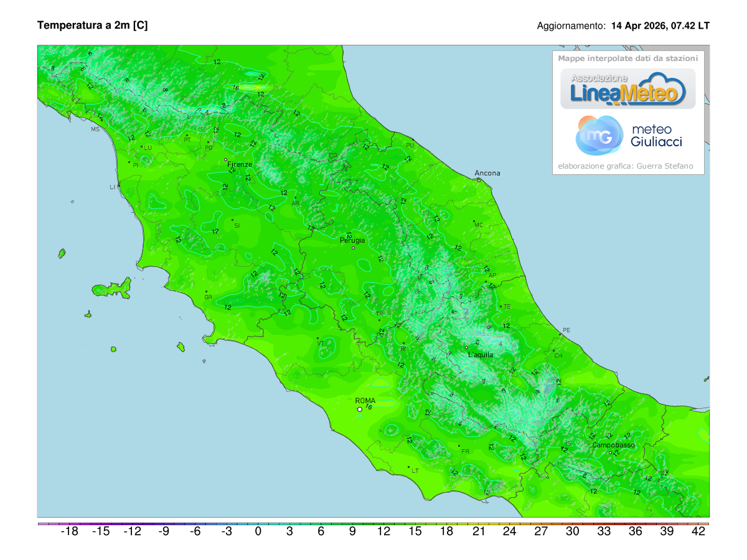Expand the Temperatura a 2m title
Image resolution: width=747 pixels, height=560 pixels.
93,26
